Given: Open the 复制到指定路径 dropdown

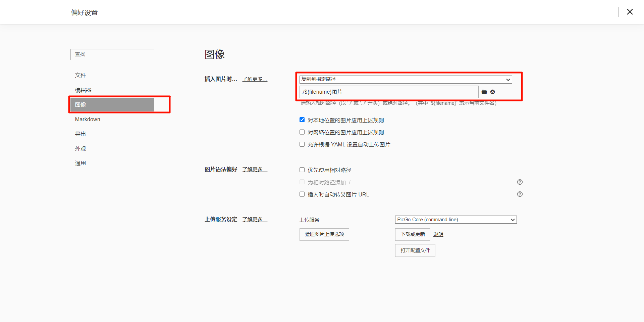Looking at the screenshot, I should pos(406,79).
